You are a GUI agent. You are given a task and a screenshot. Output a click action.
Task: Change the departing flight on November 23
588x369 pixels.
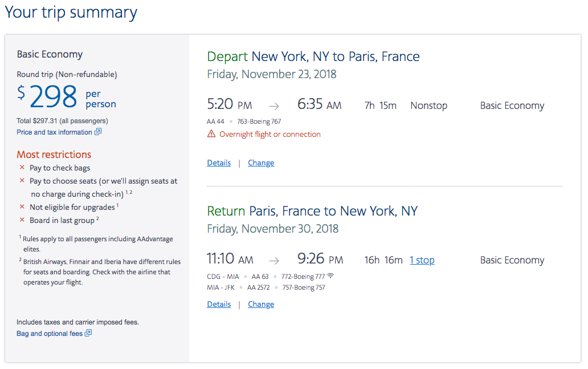coord(261,163)
